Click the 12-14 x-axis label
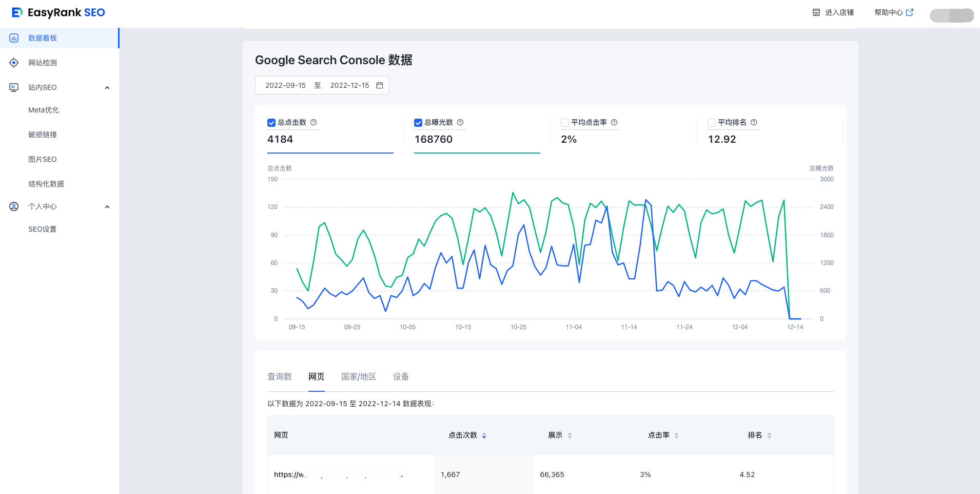The image size is (980, 494). pyautogui.click(x=795, y=327)
